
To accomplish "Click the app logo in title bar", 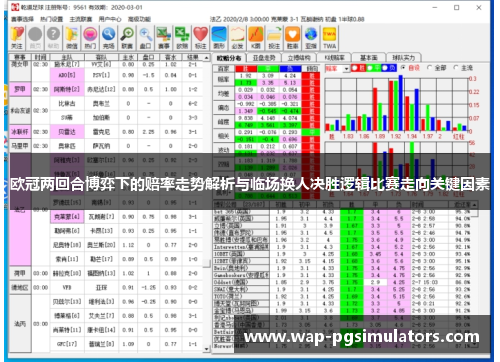I will 15,7.
